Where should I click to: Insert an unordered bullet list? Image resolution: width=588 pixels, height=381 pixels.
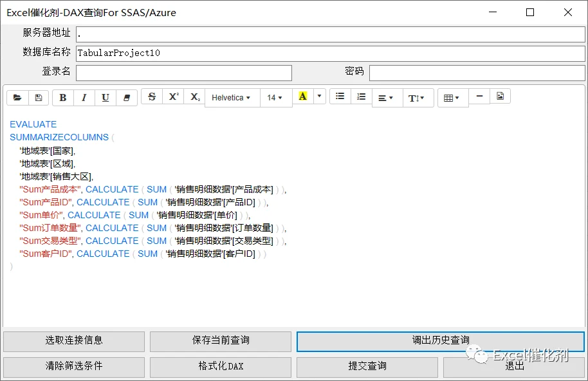[340, 96]
